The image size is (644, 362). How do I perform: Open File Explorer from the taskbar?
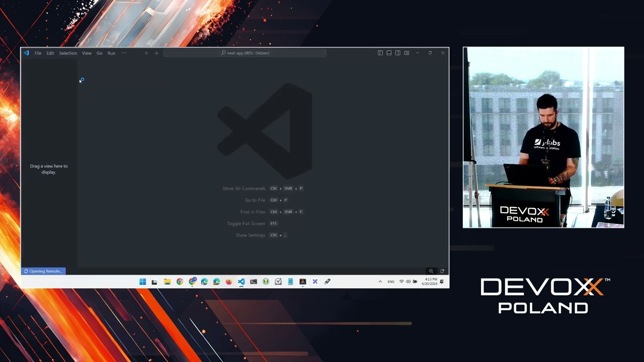click(x=167, y=282)
